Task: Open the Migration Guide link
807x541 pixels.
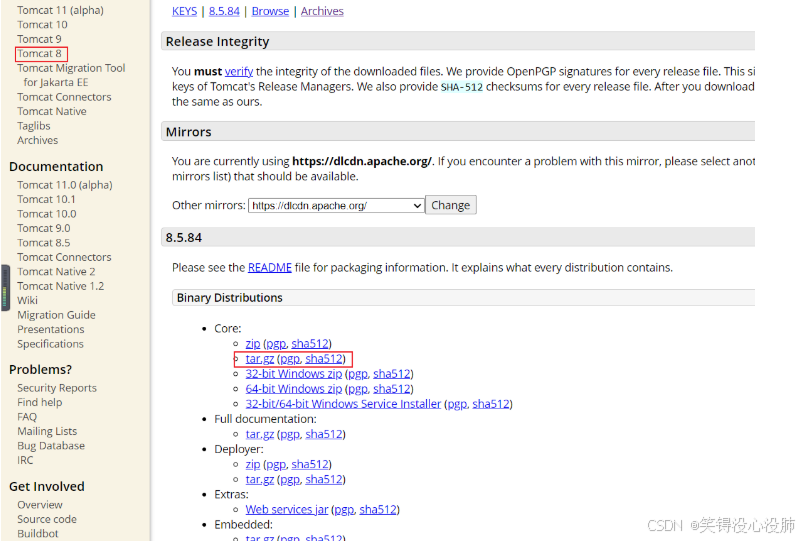Action: [56, 315]
